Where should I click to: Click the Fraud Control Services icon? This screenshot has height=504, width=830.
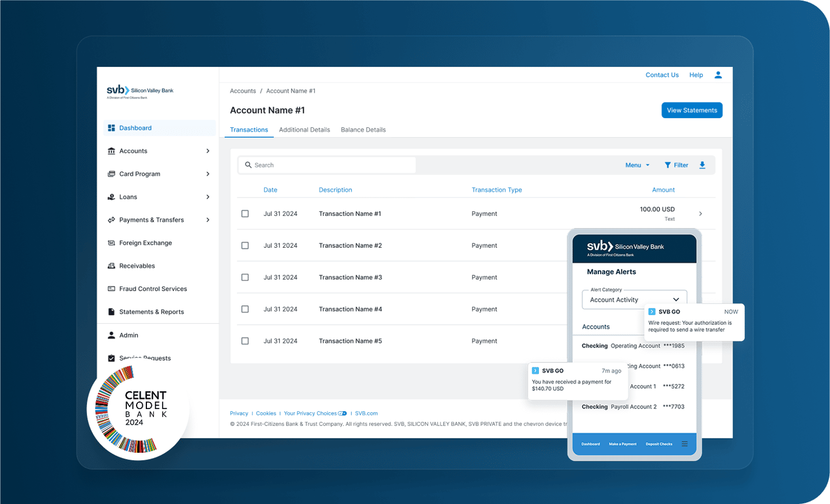point(111,289)
